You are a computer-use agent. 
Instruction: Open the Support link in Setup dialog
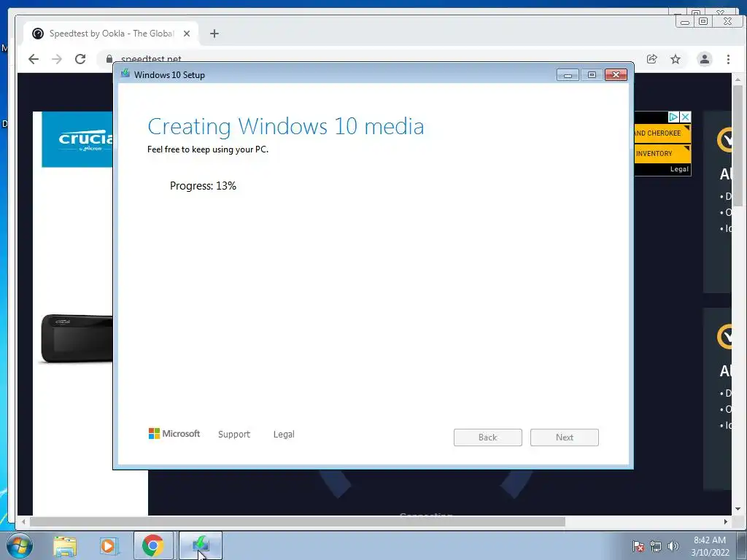[234, 435]
